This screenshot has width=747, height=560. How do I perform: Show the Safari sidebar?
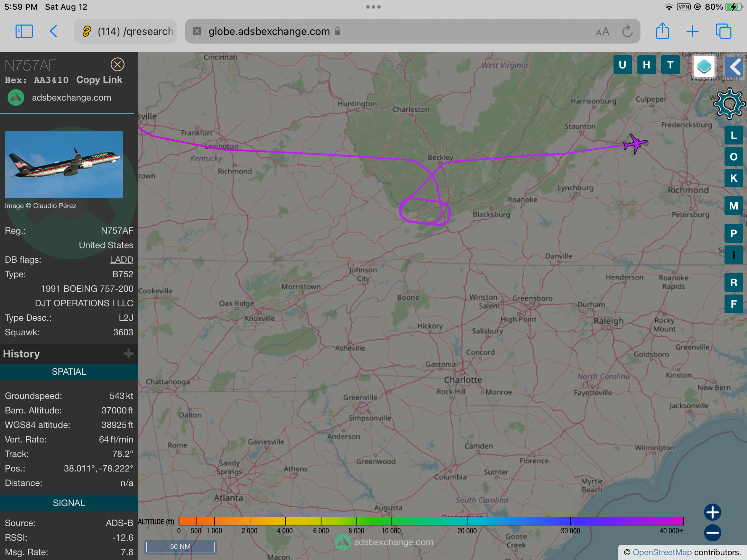point(24,31)
